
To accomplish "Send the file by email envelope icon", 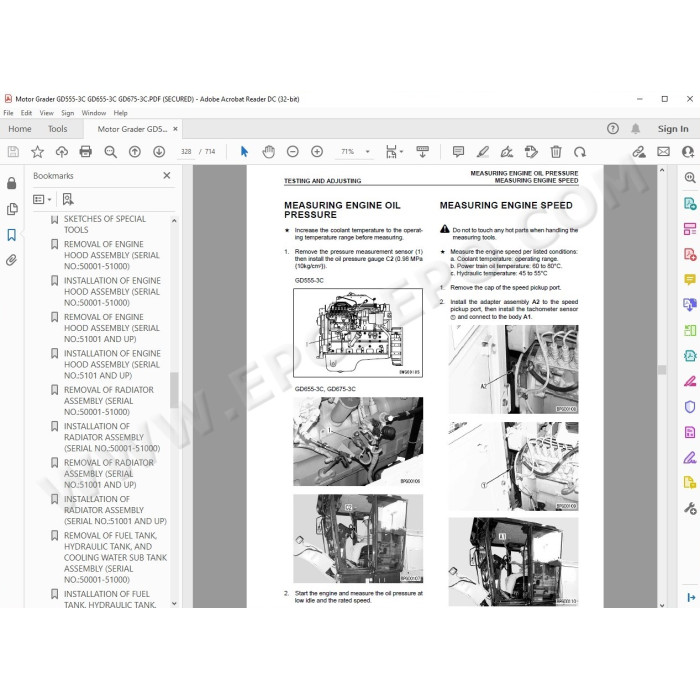I will (x=663, y=152).
